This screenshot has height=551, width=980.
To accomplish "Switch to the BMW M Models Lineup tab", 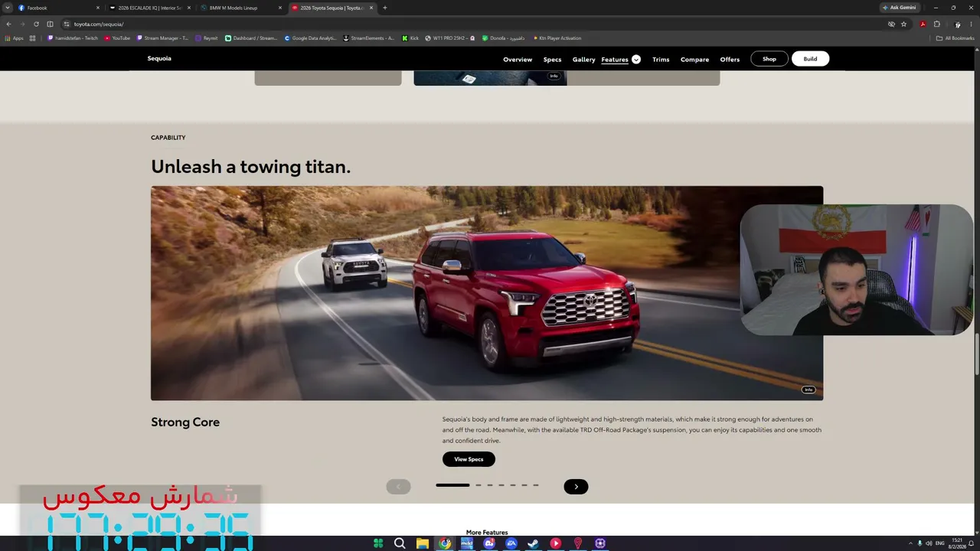I will pyautogui.click(x=240, y=8).
